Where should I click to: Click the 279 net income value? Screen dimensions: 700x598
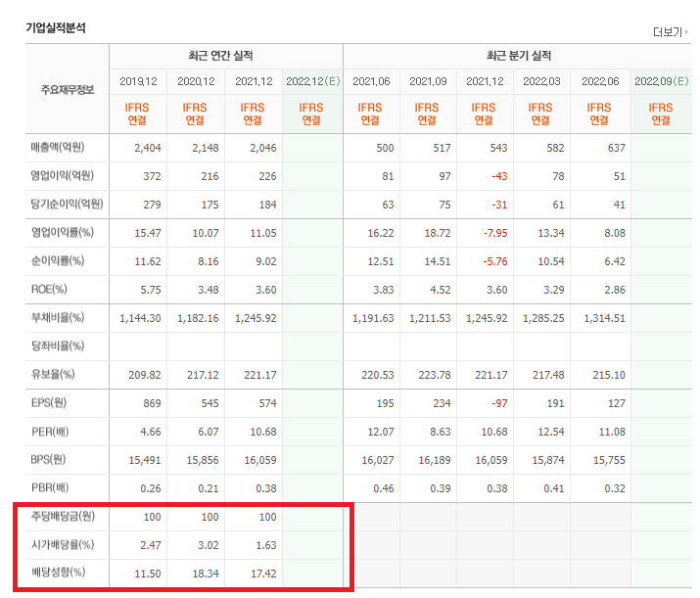152,205
